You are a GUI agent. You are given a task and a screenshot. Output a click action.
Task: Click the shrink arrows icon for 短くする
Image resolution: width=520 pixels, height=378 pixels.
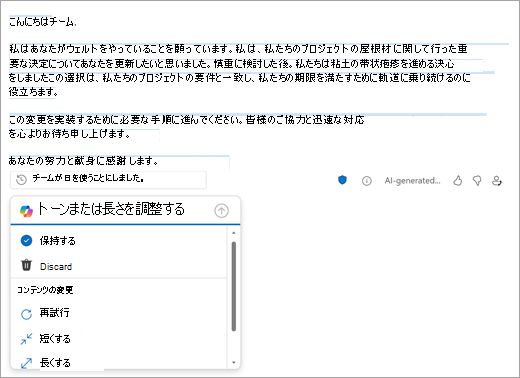point(26,339)
